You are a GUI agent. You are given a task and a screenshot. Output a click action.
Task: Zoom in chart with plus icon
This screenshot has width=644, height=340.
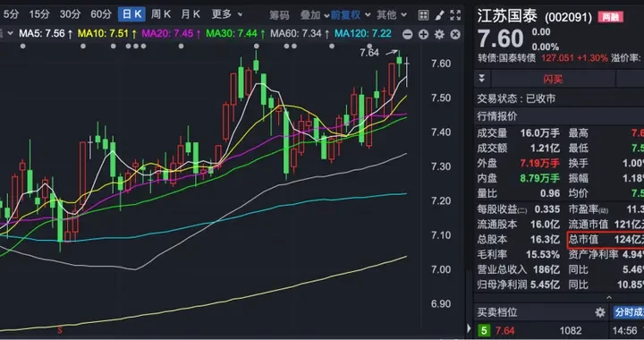pos(423,34)
